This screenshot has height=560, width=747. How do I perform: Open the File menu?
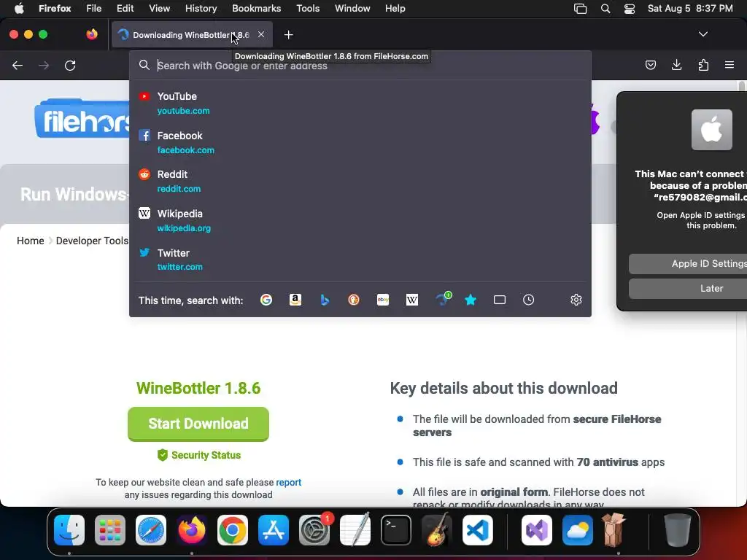click(94, 9)
